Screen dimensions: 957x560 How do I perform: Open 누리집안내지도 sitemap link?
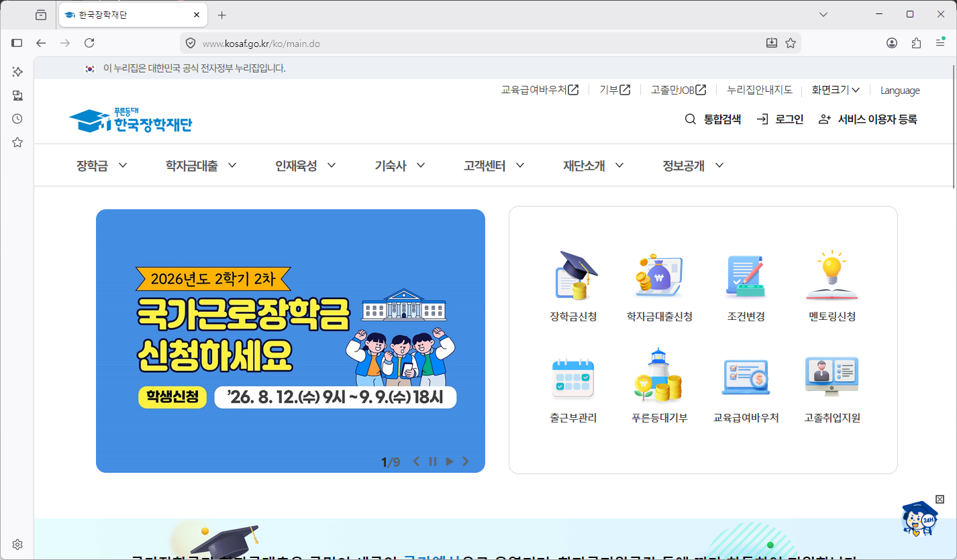click(x=760, y=90)
